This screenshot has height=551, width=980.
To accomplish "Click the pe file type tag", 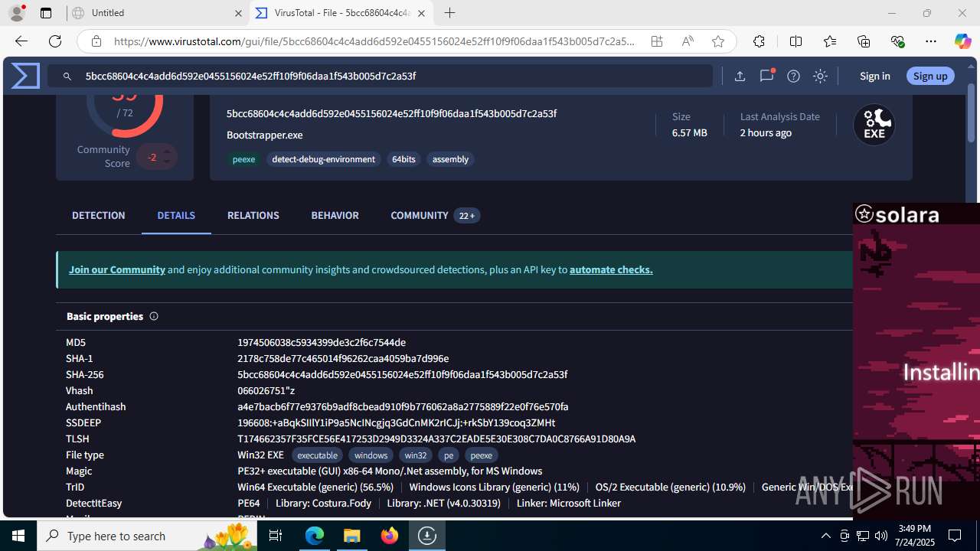I will coord(449,455).
